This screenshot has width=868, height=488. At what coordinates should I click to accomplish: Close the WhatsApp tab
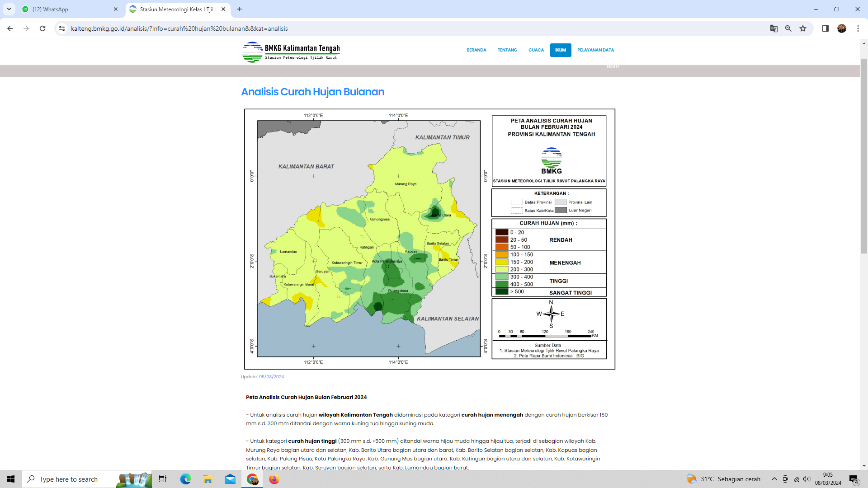click(116, 9)
